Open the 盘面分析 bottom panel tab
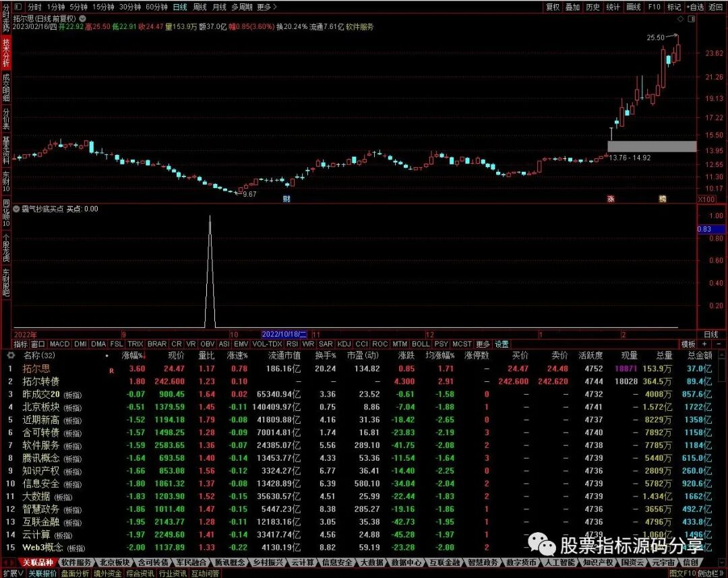Screen dimensions: 728x578 click(x=75, y=573)
